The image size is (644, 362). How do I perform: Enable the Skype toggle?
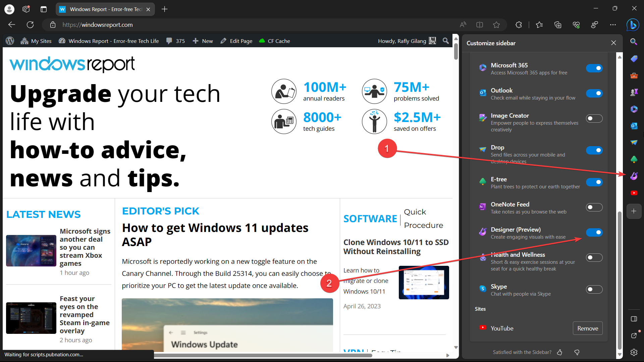(x=594, y=289)
